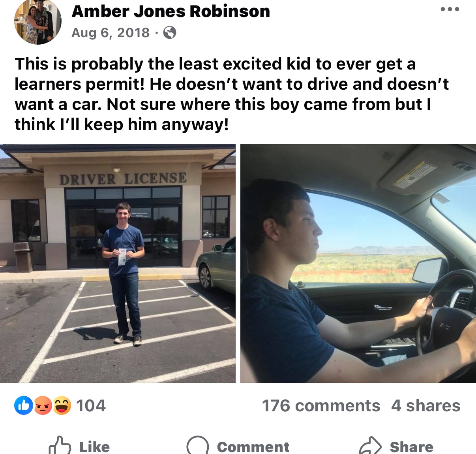
Task: Open Amber Jones Robinson's profile picture
Action: click(38, 21)
